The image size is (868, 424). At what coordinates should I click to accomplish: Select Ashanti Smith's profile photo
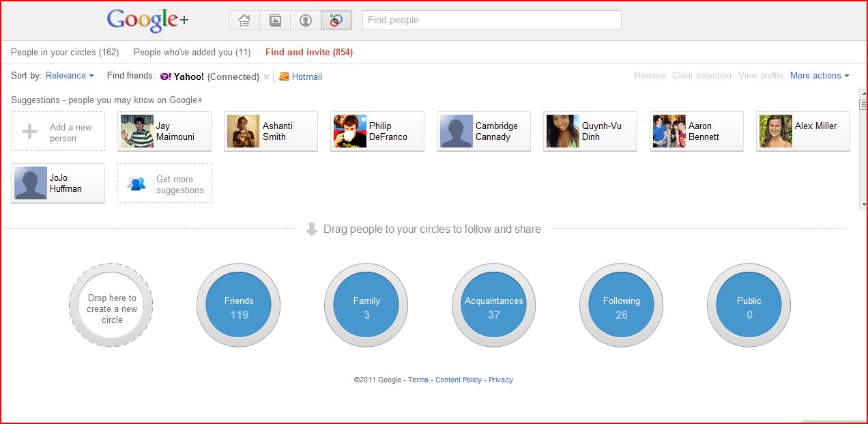[x=244, y=131]
